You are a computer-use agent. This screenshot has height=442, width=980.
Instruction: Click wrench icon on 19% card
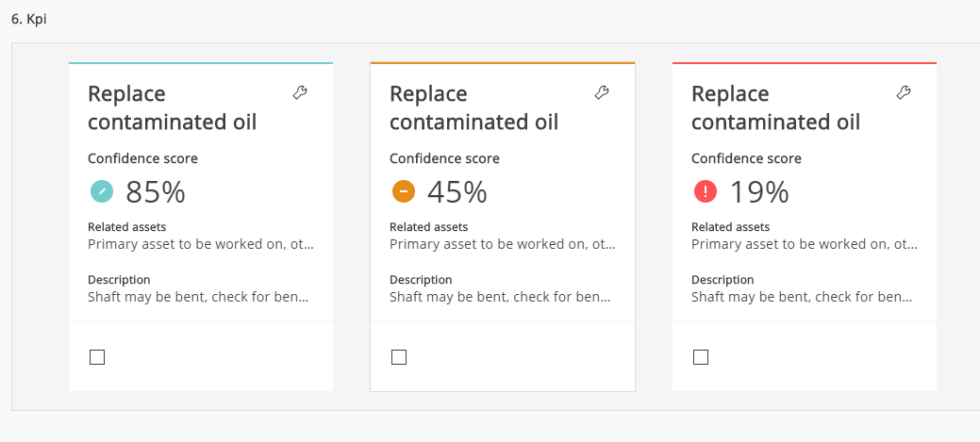[903, 92]
